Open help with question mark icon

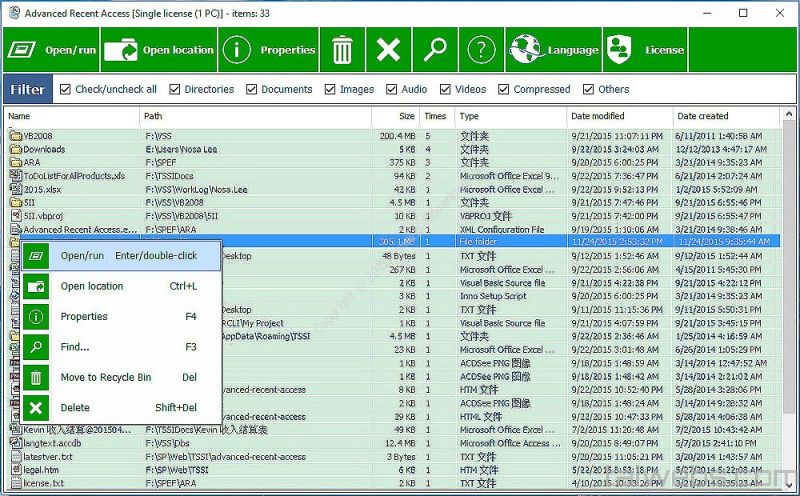click(481, 49)
